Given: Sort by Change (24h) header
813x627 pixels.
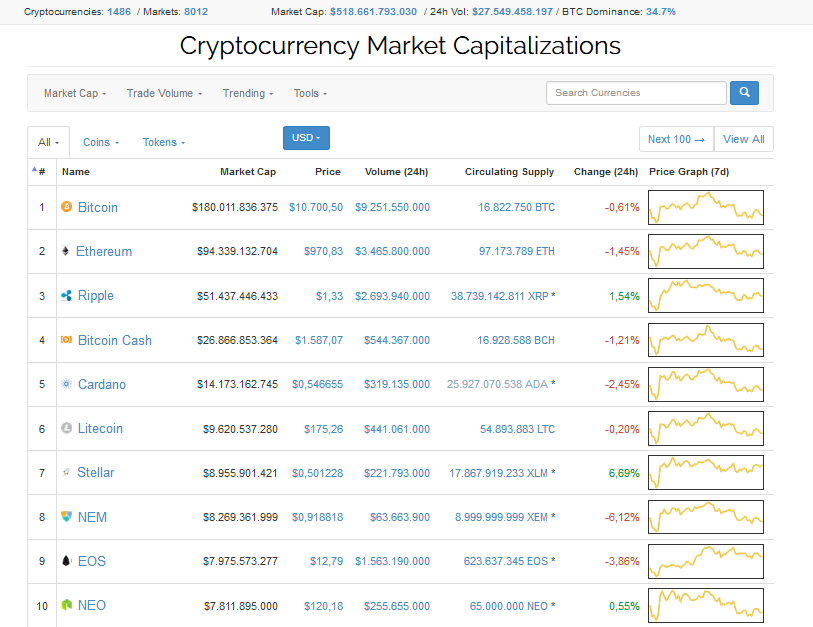Looking at the screenshot, I should point(606,172).
